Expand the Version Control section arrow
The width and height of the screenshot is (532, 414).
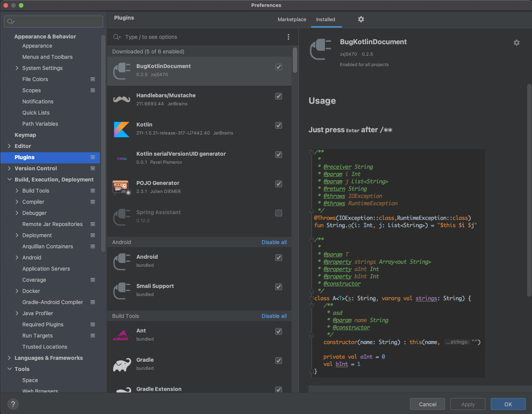click(9, 168)
